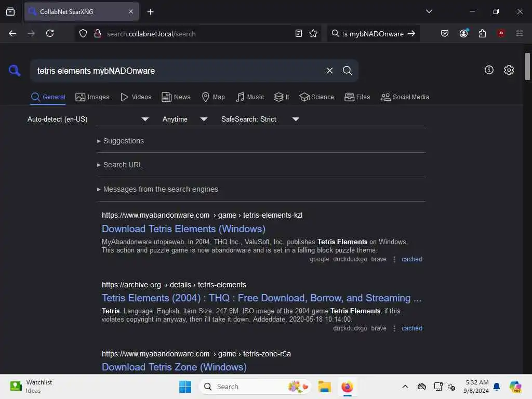Open uBlock Origin extension icon
The height and width of the screenshot is (399, 532).
(x=501, y=33)
